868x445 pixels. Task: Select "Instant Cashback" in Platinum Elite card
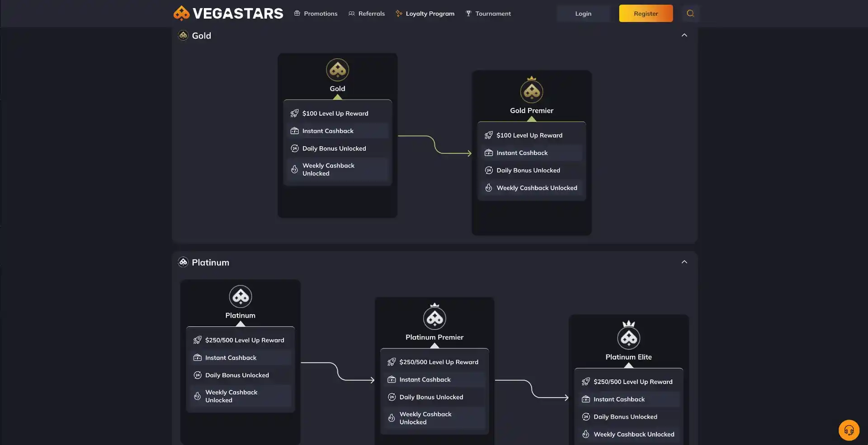pos(619,399)
